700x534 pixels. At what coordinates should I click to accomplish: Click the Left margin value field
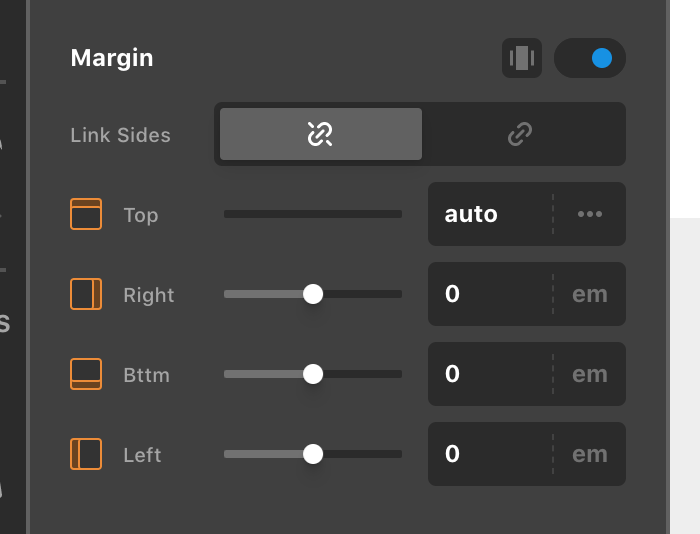[490, 454]
